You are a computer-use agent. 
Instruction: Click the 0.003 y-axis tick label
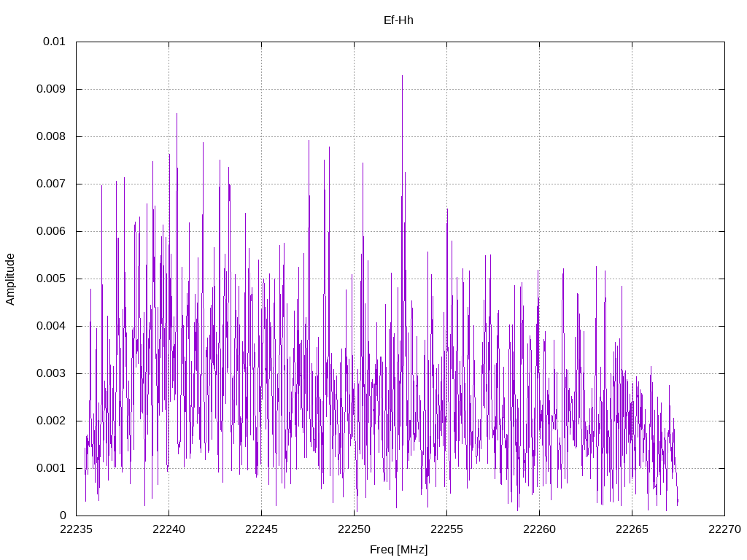(x=51, y=373)
